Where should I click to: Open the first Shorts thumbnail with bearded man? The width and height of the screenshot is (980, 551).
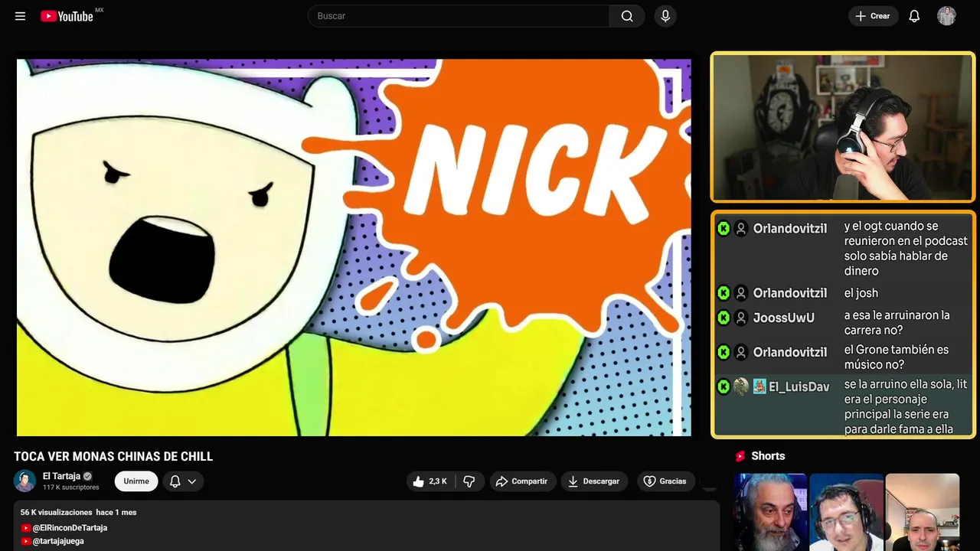[x=770, y=512]
